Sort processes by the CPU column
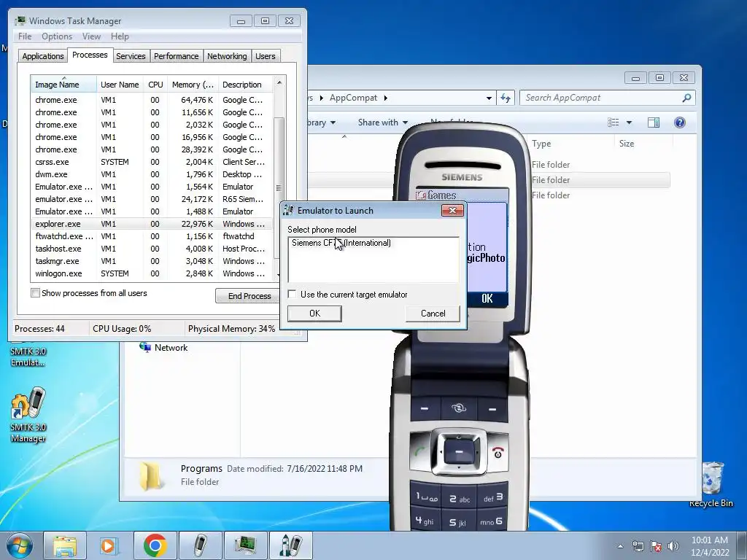This screenshot has width=747, height=560. pos(155,85)
